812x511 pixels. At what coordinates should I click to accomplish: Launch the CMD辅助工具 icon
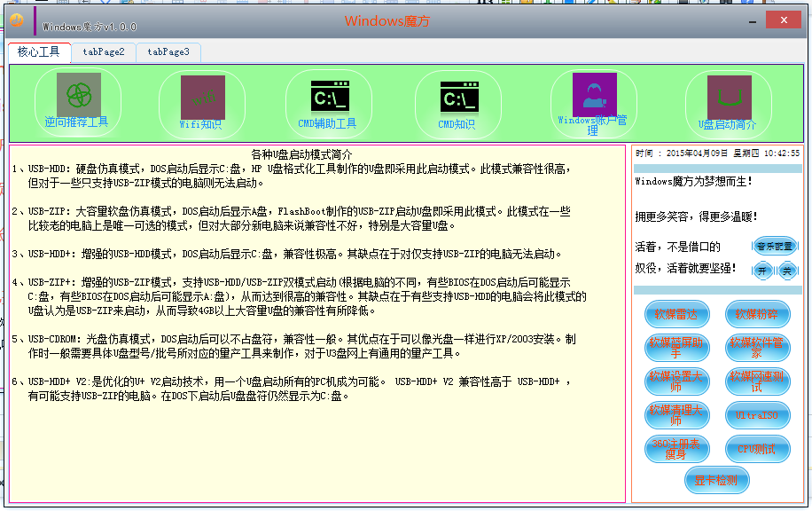329,104
